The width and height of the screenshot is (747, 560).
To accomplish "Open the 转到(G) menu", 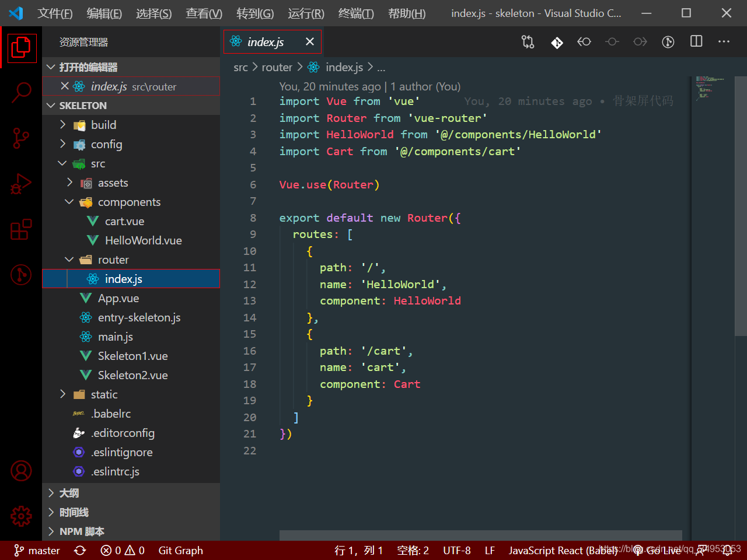I will [255, 13].
